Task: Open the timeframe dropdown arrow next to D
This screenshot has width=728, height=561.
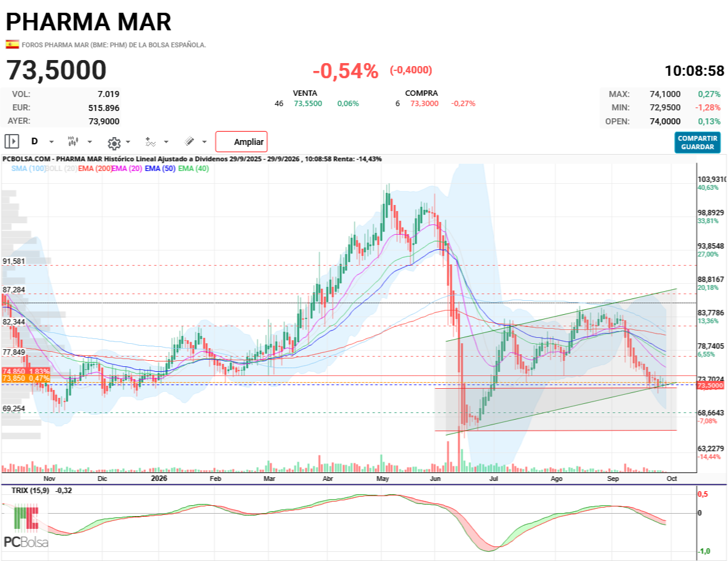Action: coord(52,142)
